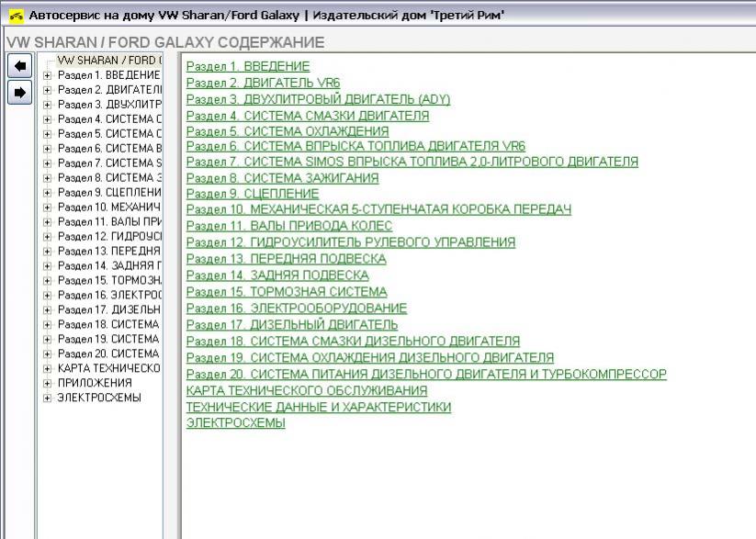Open link КАРТА ТЕХНИЧЕСКОГО ОБСЛУЖИВАНИЯ
Screen dimensions: 756x539
click(307, 390)
